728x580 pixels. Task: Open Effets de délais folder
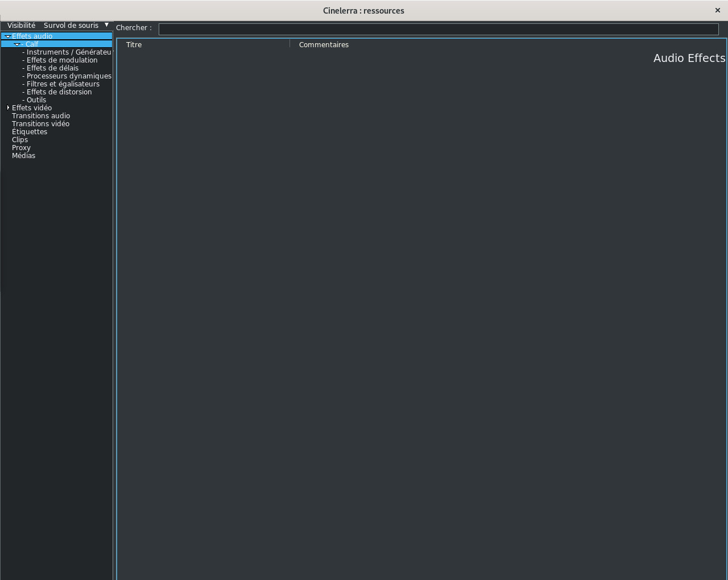(x=52, y=68)
